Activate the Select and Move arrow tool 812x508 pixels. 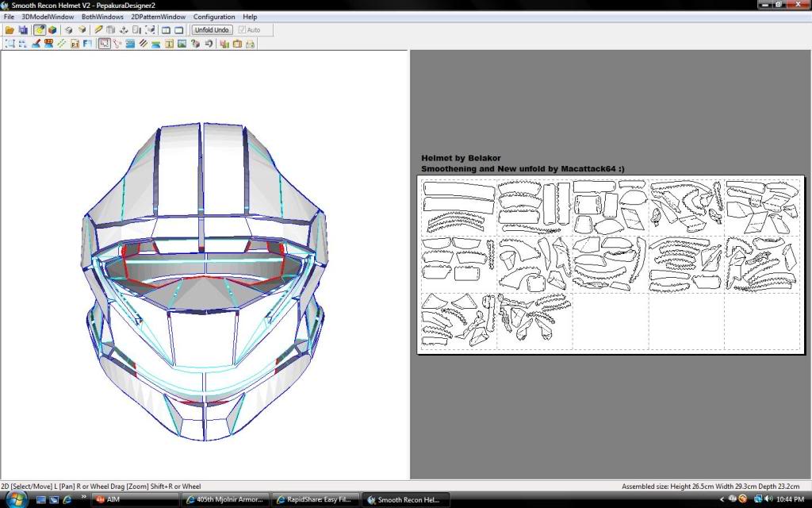[104, 44]
